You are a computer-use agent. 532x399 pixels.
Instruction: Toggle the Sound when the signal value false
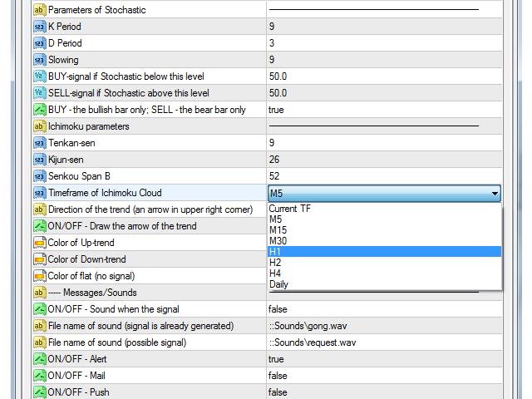click(384, 309)
